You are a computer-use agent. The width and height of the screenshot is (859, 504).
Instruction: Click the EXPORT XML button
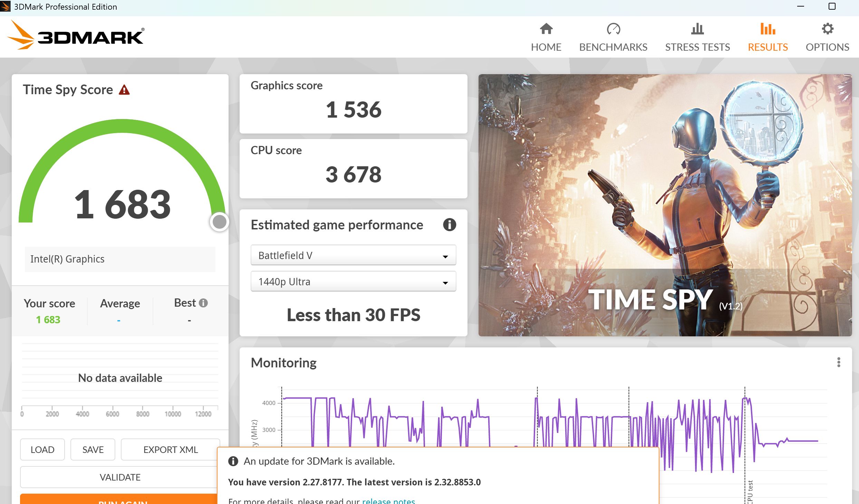click(x=170, y=449)
